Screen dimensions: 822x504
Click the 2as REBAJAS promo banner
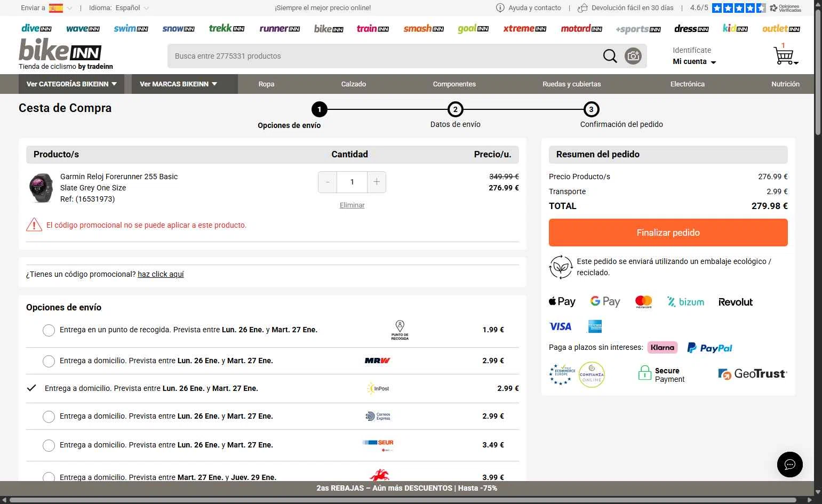pos(407,488)
